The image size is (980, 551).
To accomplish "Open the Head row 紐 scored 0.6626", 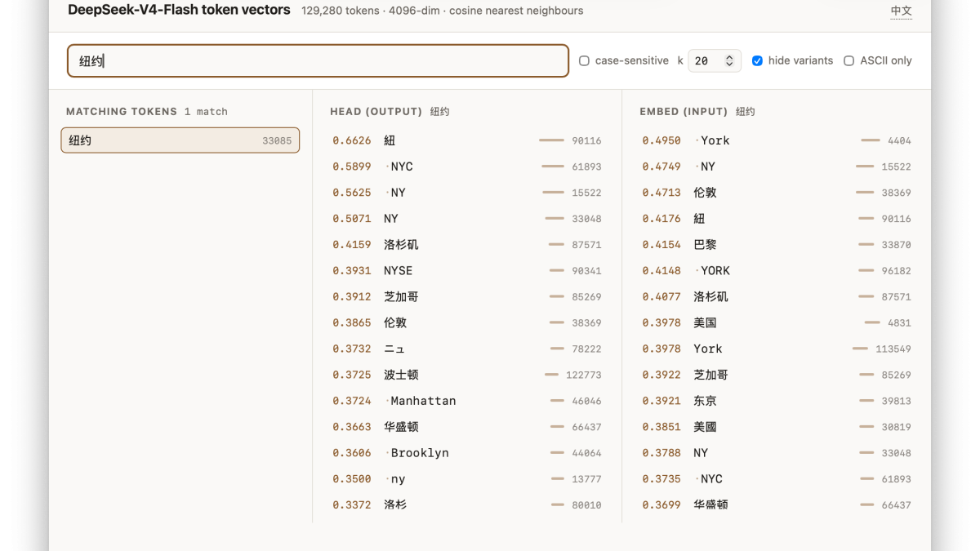I will (x=467, y=140).
